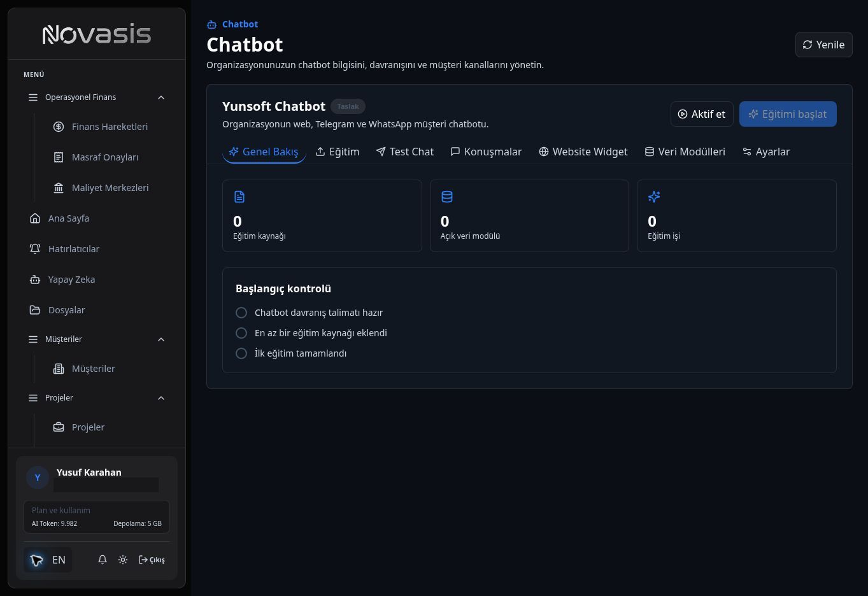Click the 'Başlangıç kontrolü' heading

[x=283, y=288]
